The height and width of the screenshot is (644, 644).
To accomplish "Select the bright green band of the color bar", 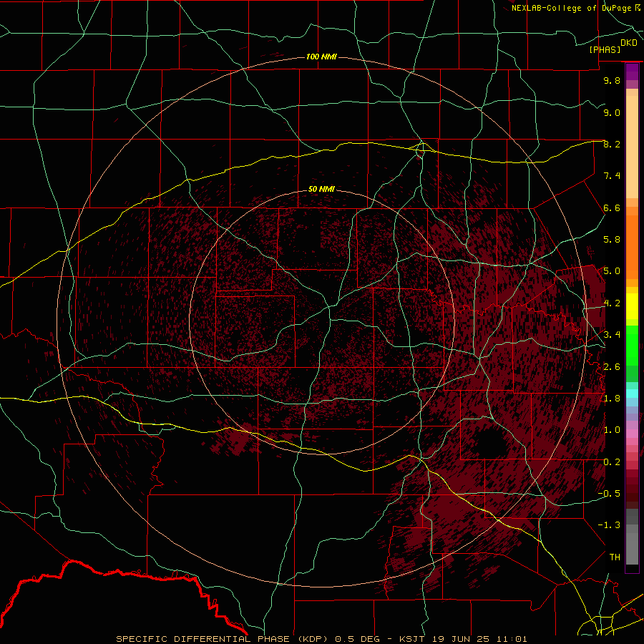I will (x=632, y=346).
